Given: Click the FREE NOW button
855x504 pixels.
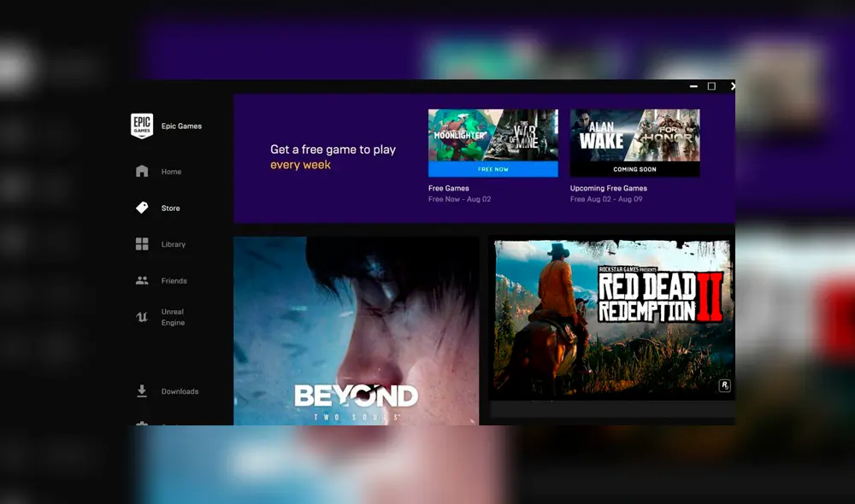Looking at the screenshot, I should pos(492,169).
